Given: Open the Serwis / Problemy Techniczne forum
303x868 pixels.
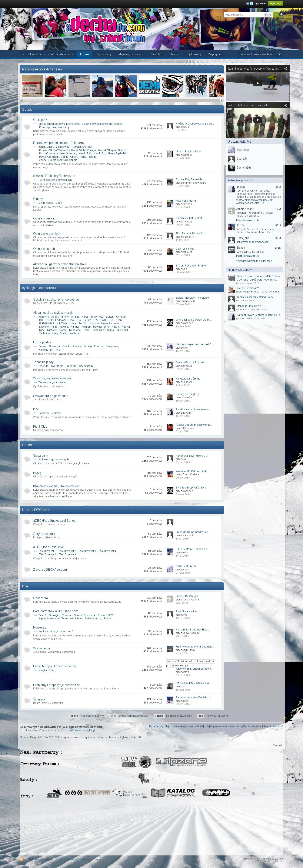Looking at the screenshot, I should 54,176.
